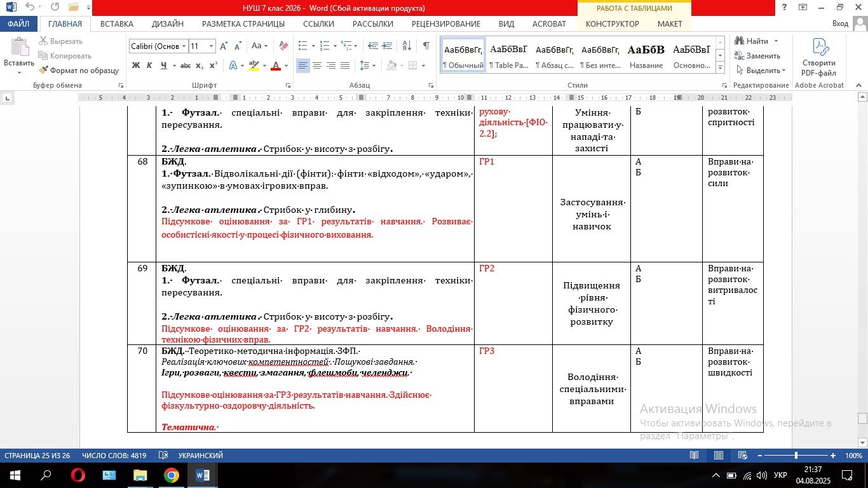The height and width of the screenshot is (488, 868).
Task: Expand the styles gallery list
Action: (720, 67)
